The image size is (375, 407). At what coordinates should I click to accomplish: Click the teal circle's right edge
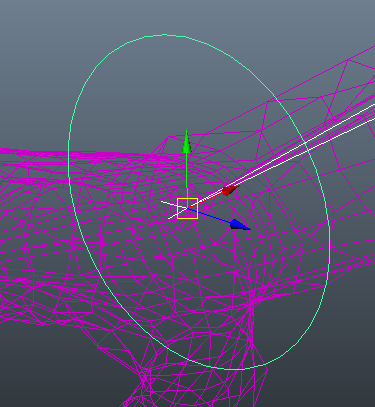click(x=329, y=233)
